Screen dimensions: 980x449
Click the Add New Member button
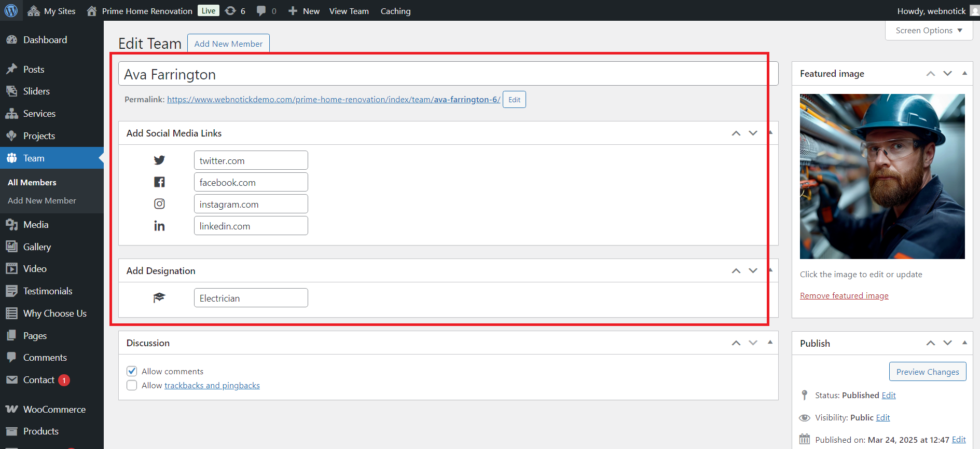coord(228,44)
